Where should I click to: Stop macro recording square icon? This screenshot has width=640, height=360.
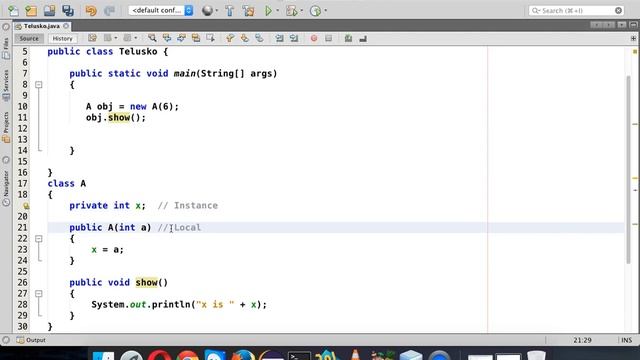[x=329, y=38]
